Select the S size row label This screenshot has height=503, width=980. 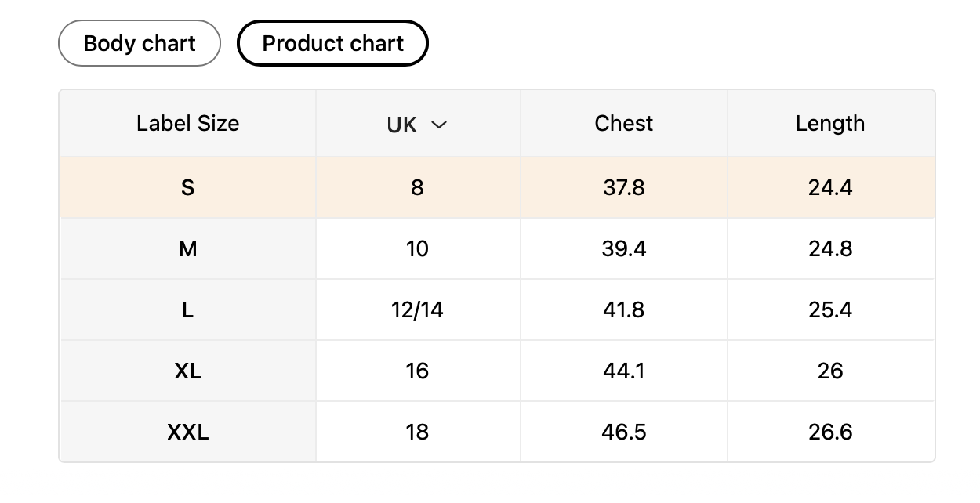(x=187, y=187)
